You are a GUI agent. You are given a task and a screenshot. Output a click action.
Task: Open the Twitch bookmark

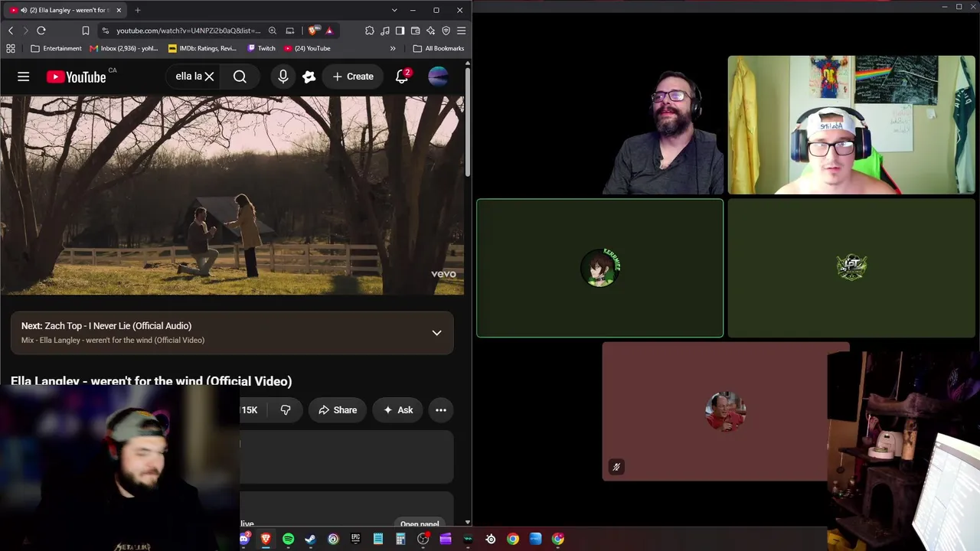point(261,48)
